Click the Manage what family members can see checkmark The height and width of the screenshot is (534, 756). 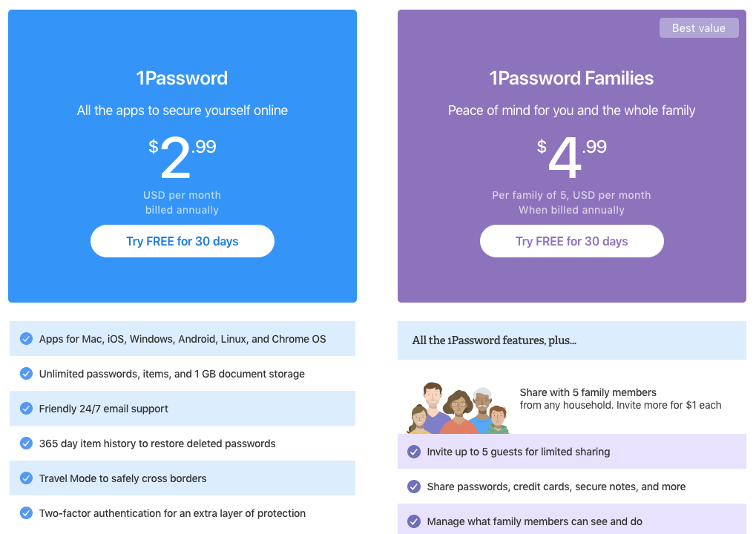[x=413, y=521]
